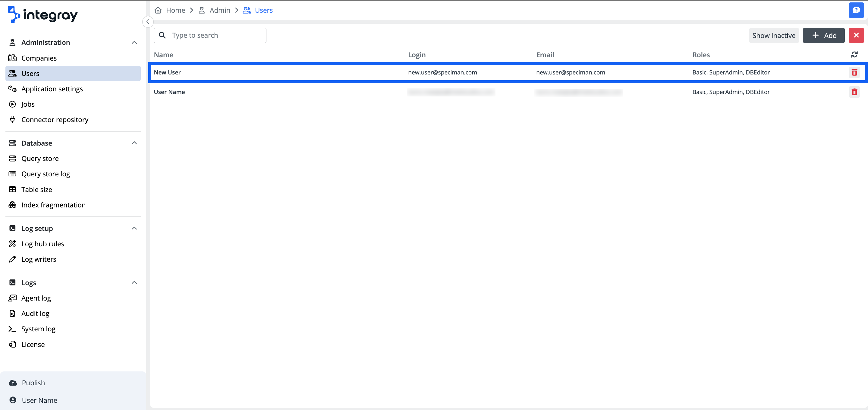Collapse the Database section chevron

coord(134,143)
